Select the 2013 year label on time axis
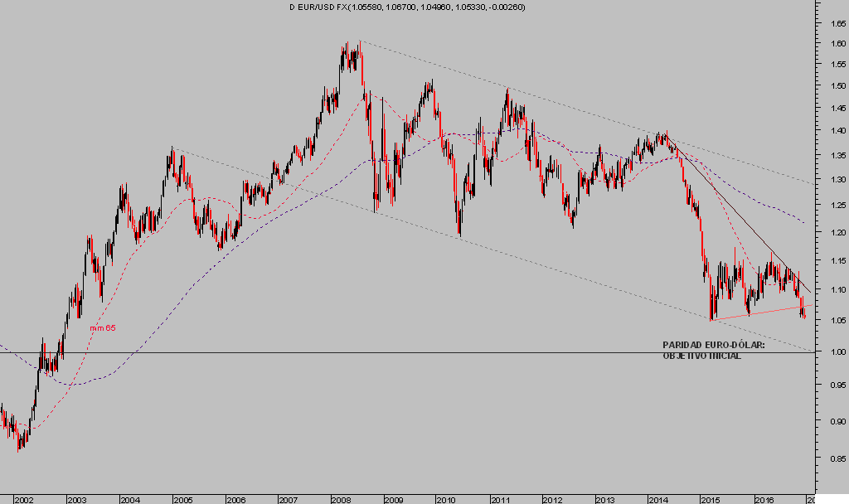 (604, 500)
